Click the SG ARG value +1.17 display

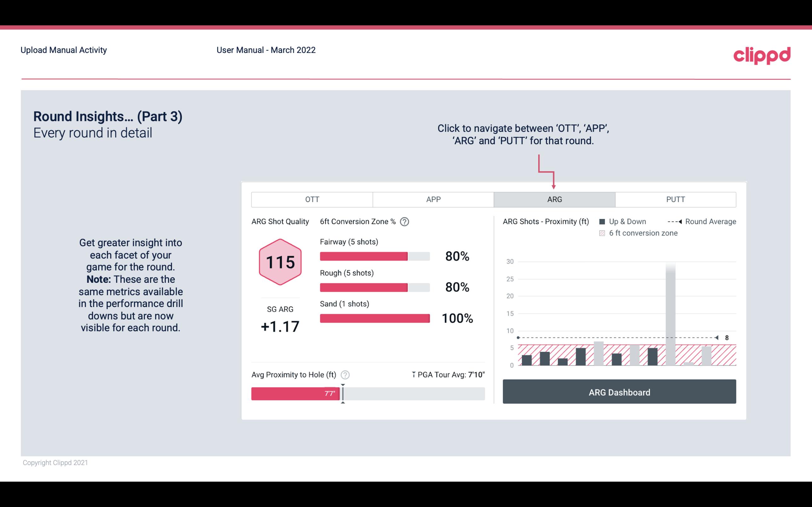tap(280, 327)
